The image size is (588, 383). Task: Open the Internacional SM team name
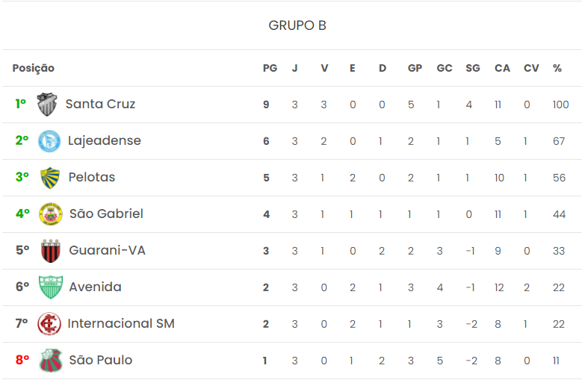(x=121, y=324)
